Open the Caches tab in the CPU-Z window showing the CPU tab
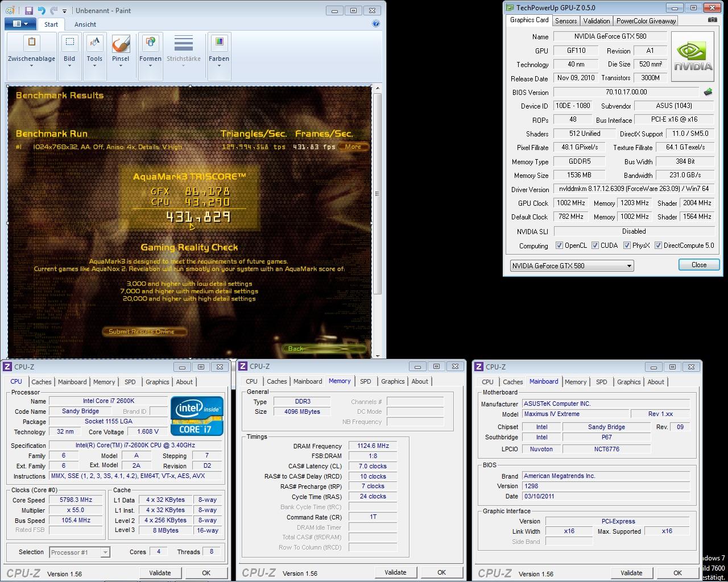Image resolution: width=728 pixels, height=582 pixels. [41, 382]
